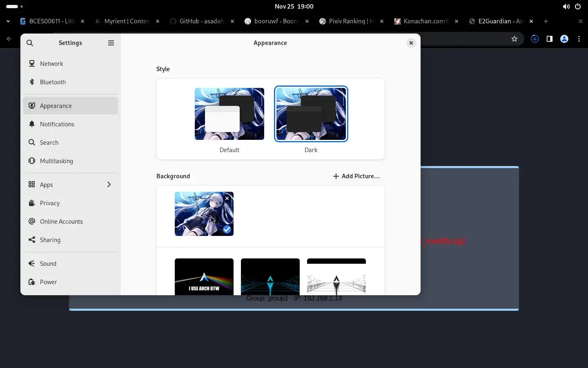
Task: Remove the custom anime background with X
Action: point(227,198)
